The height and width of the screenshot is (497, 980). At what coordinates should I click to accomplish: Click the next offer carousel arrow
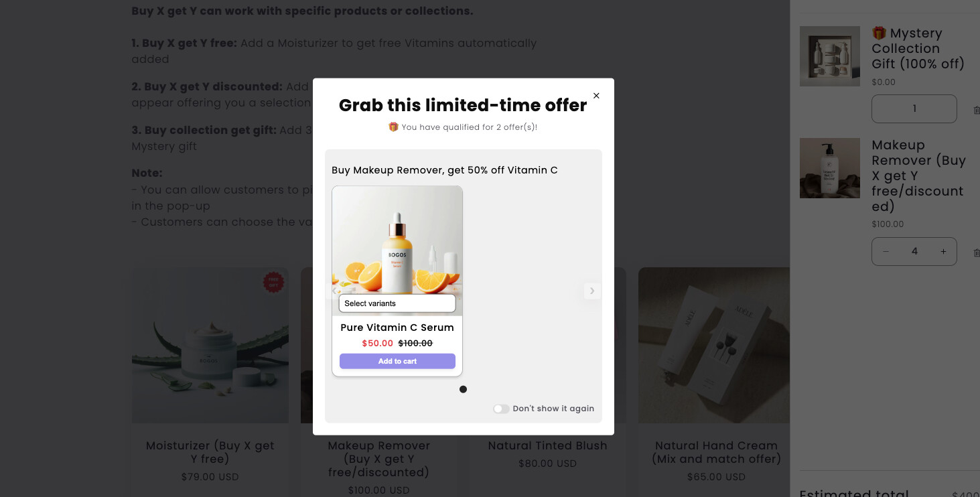(x=592, y=291)
